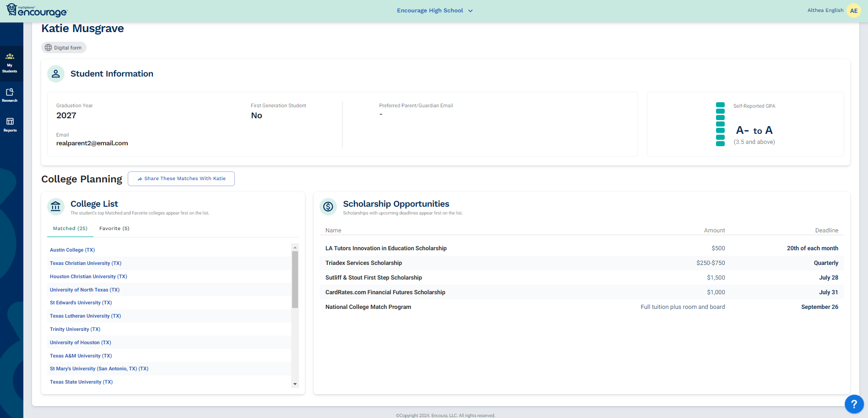Click the College List building icon
Screen dimensions: 868x418
pos(56,207)
